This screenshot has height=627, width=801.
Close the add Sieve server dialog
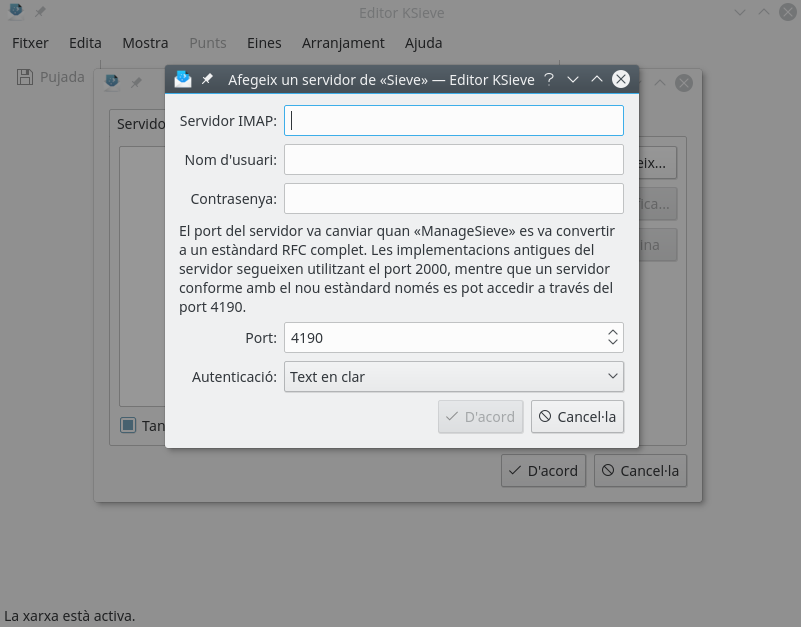coord(621,79)
